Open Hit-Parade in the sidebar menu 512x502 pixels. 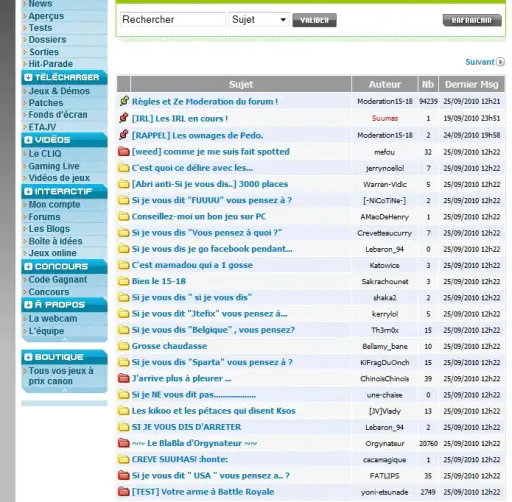pos(51,64)
